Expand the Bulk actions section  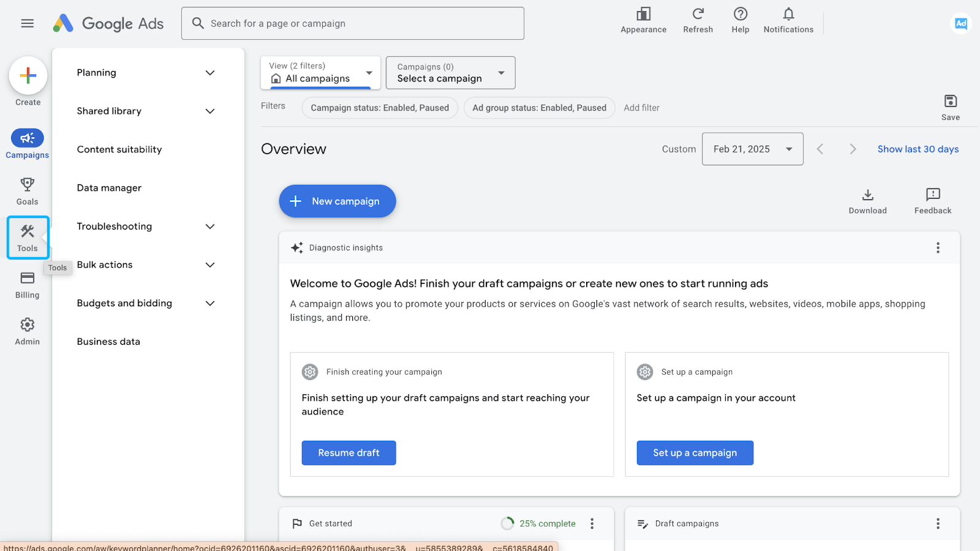(146, 265)
